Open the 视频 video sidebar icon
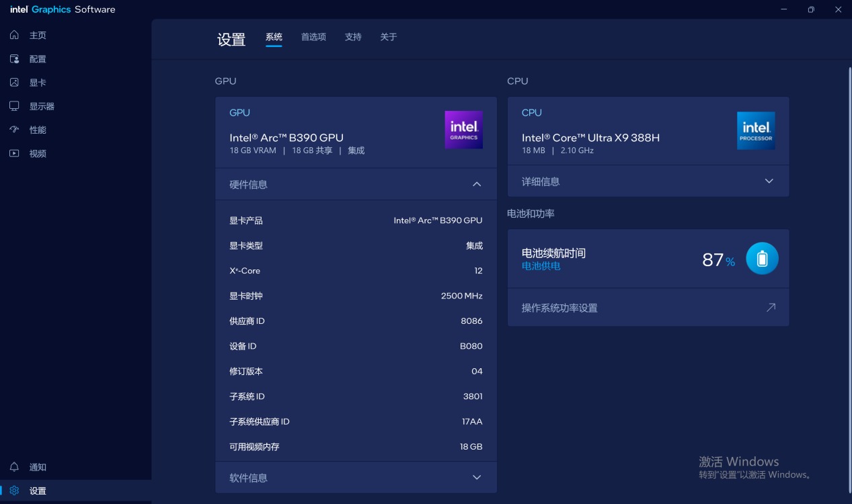The width and height of the screenshot is (852, 504). (x=14, y=153)
